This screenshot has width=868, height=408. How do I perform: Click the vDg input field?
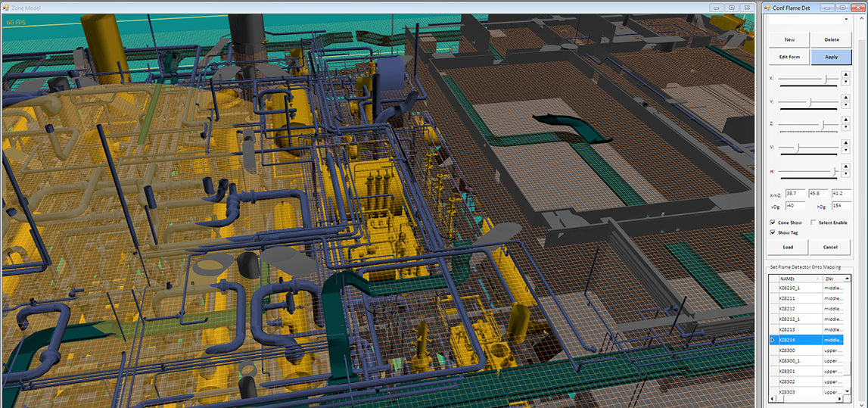point(795,205)
